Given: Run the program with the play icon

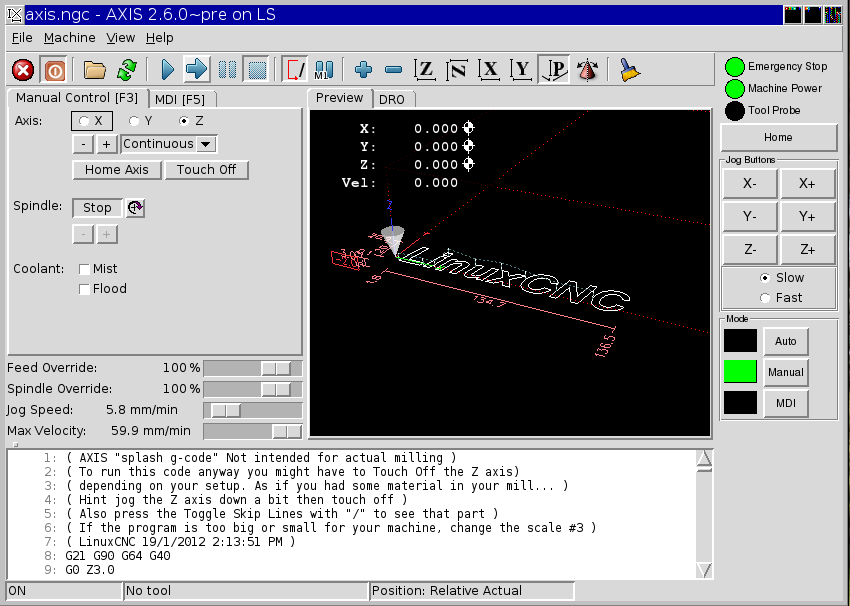Looking at the screenshot, I should pyautogui.click(x=168, y=70).
